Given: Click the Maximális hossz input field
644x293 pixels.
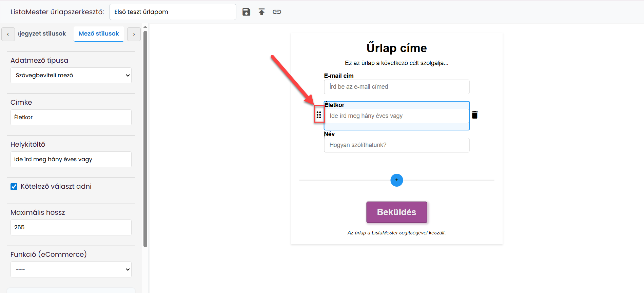Looking at the screenshot, I should coord(71,227).
